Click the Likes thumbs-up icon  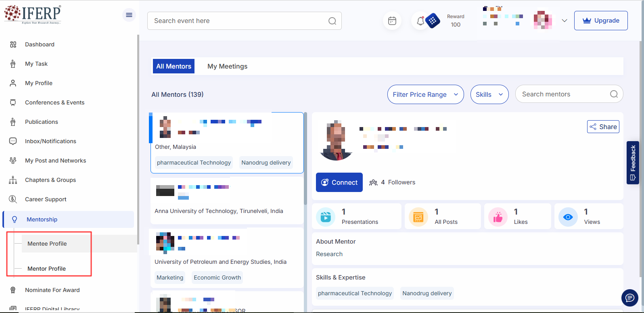point(498,217)
